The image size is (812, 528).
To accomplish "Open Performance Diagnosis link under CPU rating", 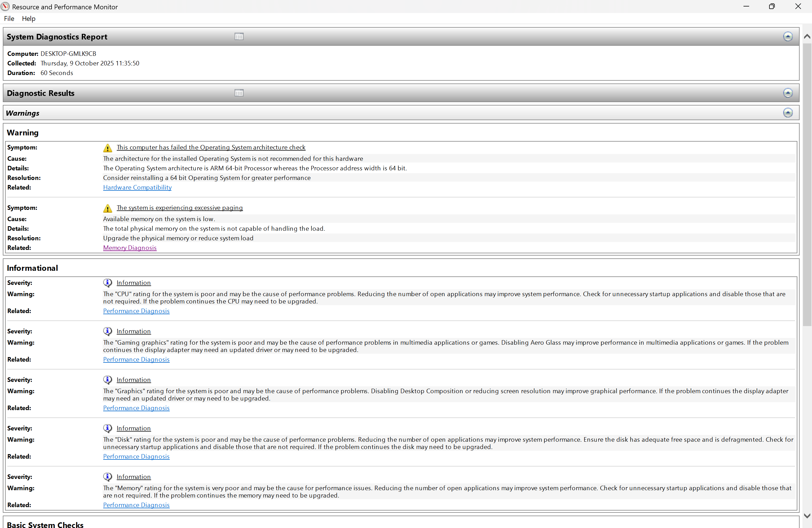I will click(136, 311).
